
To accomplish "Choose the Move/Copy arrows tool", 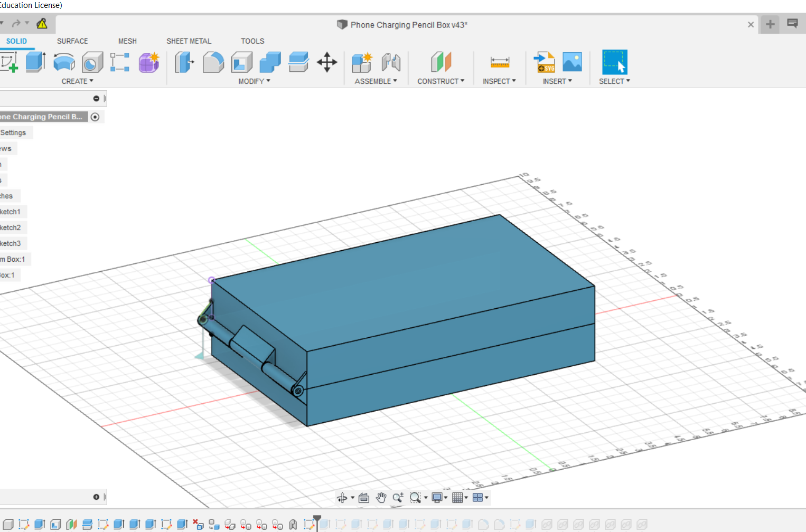I will 327,62.
